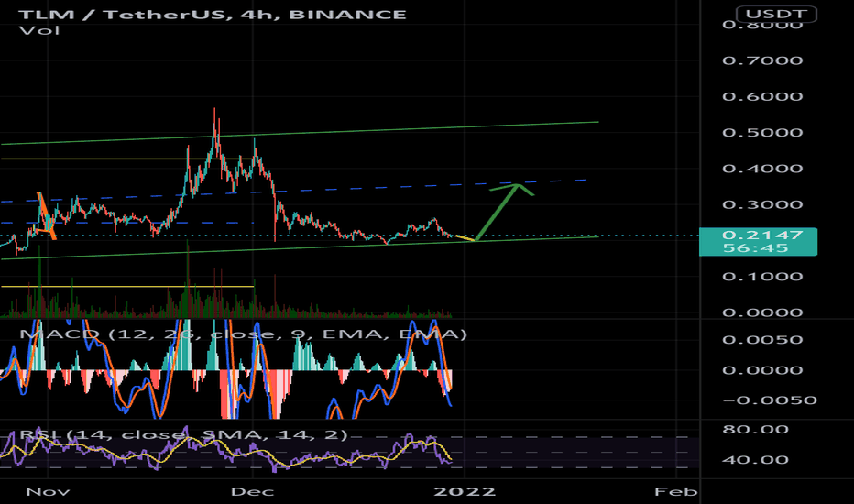The width and height of the screenshot is (854, 504).
Task: Click the Feb label on time axis
Action: [x=676, y=492]
